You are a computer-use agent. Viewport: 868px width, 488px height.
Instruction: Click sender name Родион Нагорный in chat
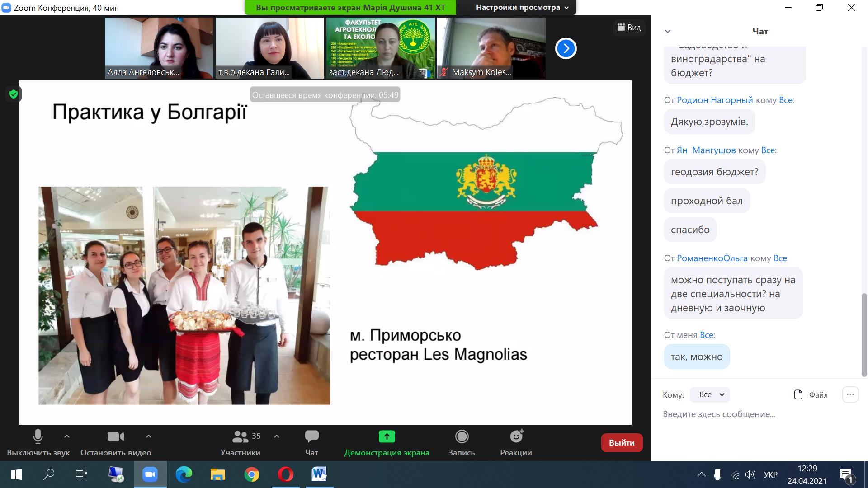click(x=714, y=100)
